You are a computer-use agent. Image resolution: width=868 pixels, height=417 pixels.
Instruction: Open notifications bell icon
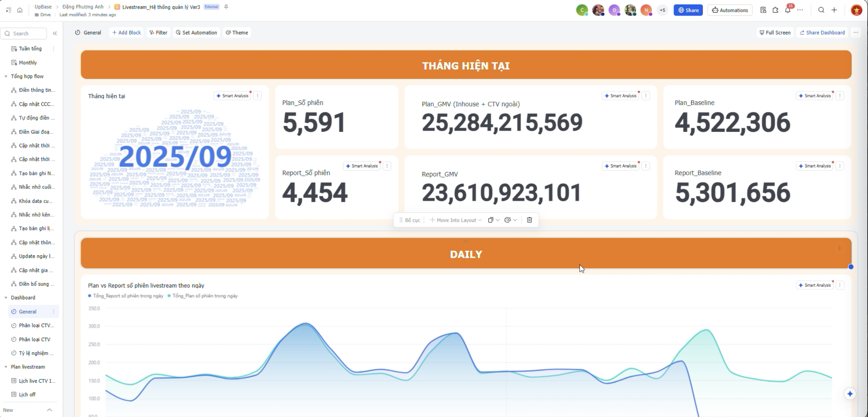(787, 10)
